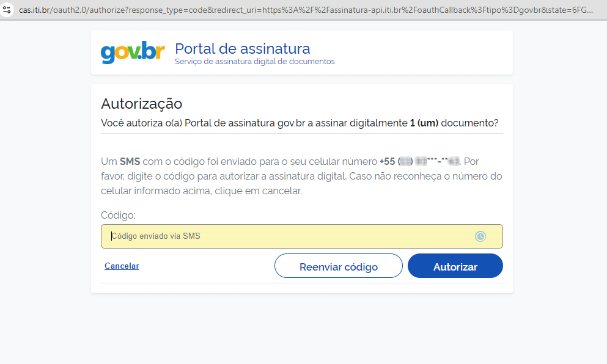Screen dimensions: 607x364
Task: Click the SMS instruction paragraph
Action: click(301, 175)
